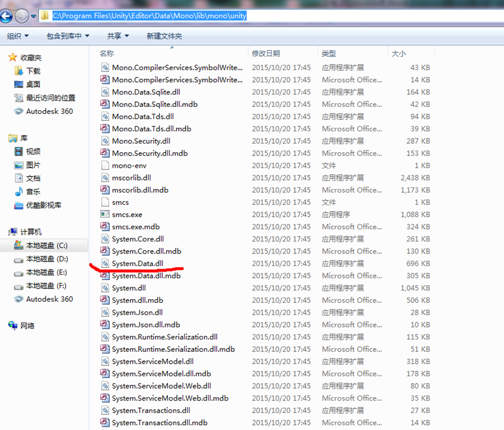Click the smcs blank file icon
This screenshot has height=430, width=504.
[105, 203]
